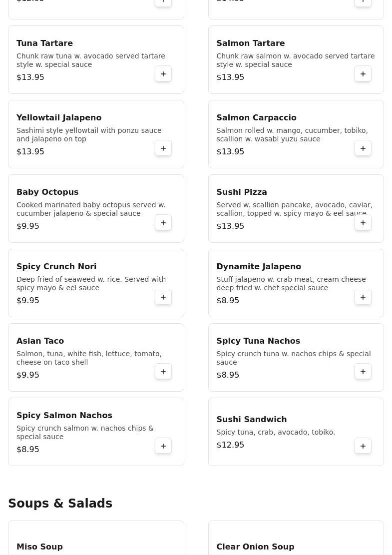Add Tuna Tartare to the order

163,74
